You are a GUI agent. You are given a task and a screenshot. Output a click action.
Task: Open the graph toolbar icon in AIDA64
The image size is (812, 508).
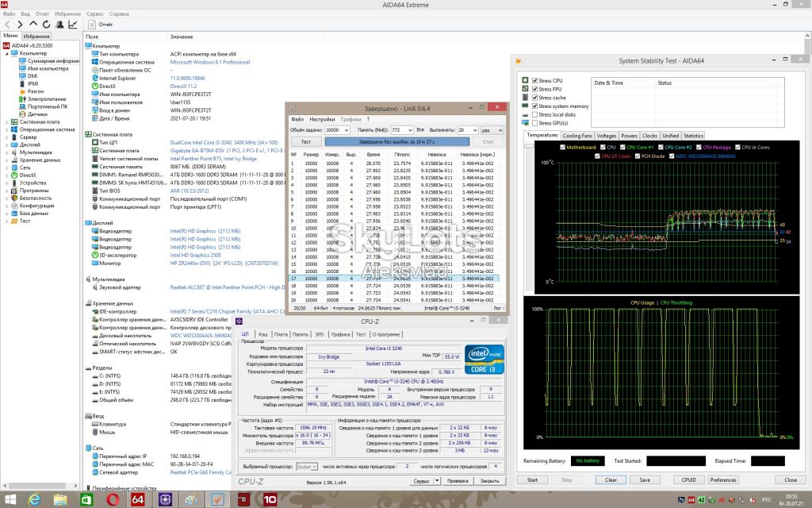73,25
